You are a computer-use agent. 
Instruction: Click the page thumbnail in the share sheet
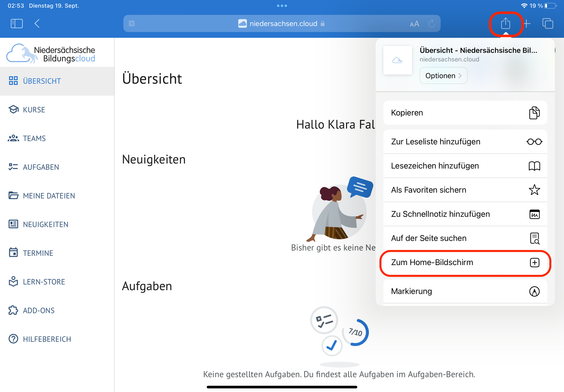pyautogui.click(x=397, y=60)
